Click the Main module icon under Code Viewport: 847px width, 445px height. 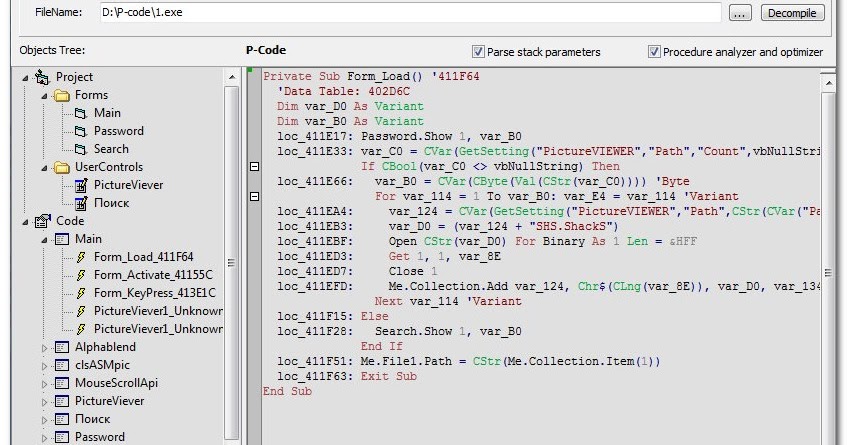62,239
